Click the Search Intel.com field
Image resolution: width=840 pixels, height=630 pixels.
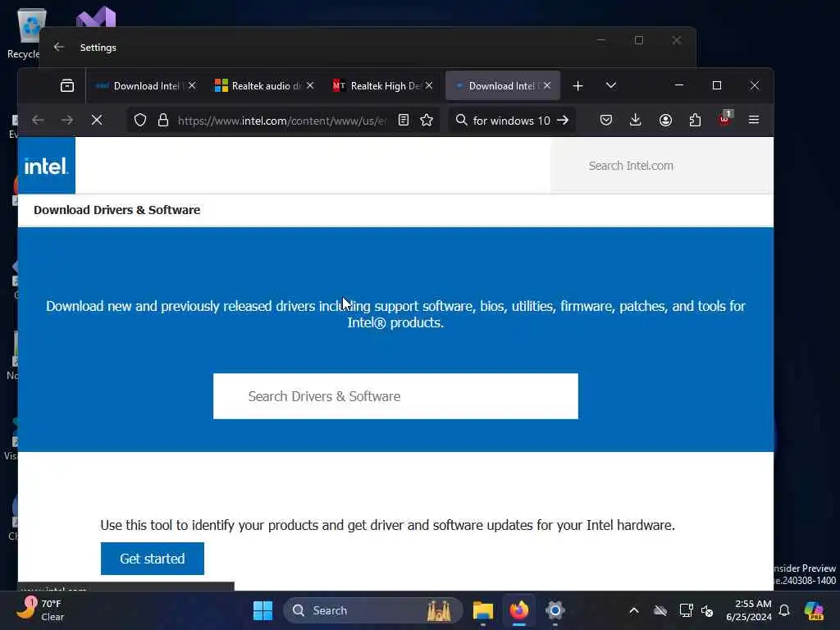[662, 166]
